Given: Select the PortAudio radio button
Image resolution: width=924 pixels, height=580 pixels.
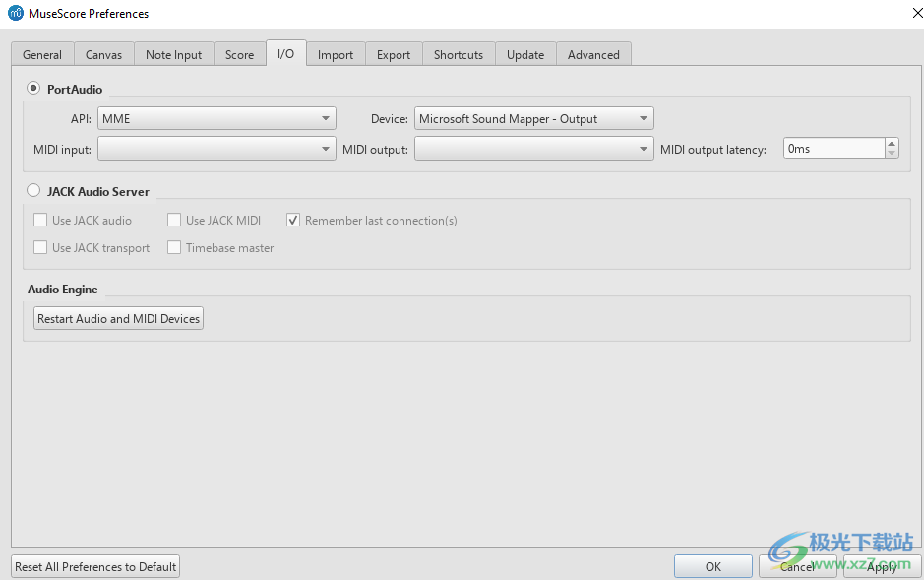Looking at the screenshot, I should 34,89.
